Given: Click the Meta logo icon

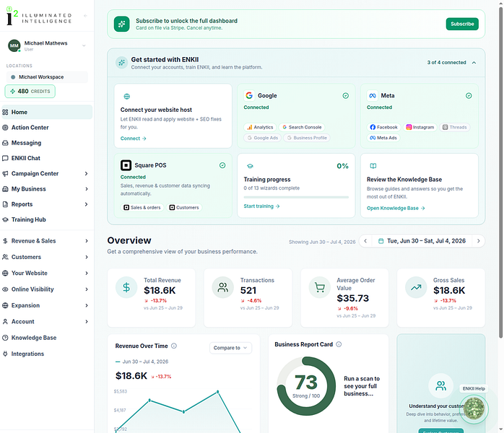Looking at the screenshot, I should point(373,95).
